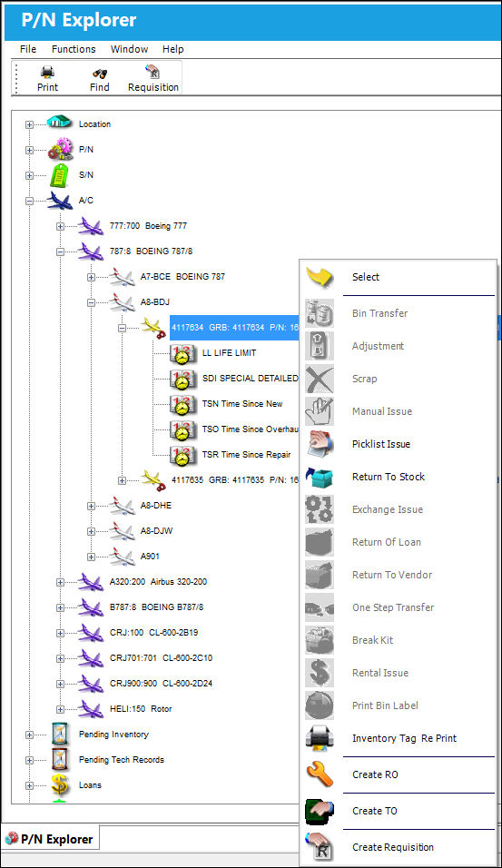Click the Print toolbar icon

[x=47, y=72]
